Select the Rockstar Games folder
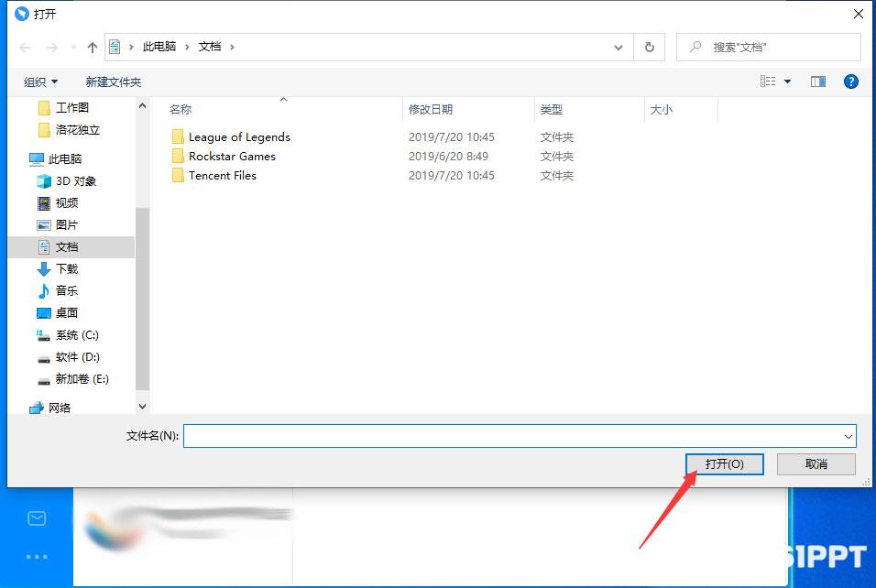This screenshot has height=588, width=876. point(232,157)
